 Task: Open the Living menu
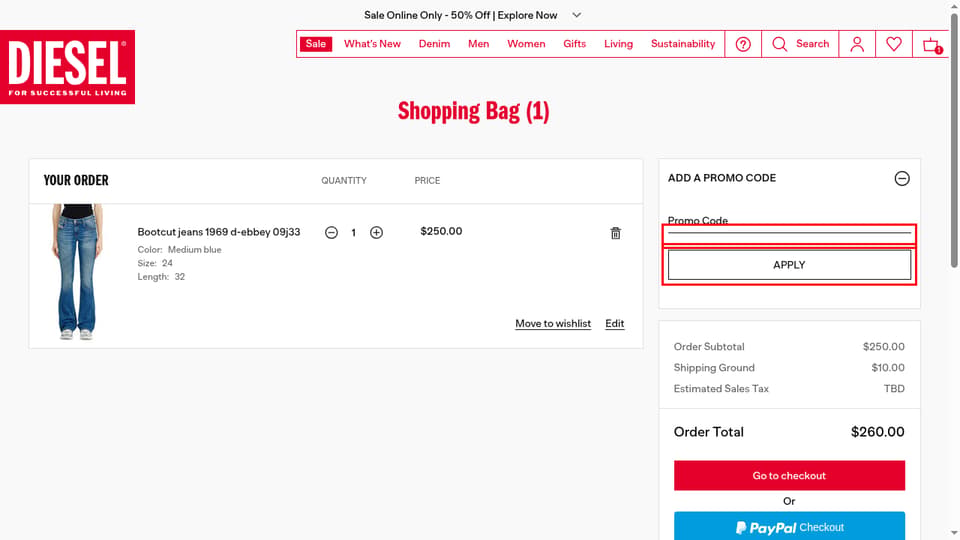click(618, 44)
